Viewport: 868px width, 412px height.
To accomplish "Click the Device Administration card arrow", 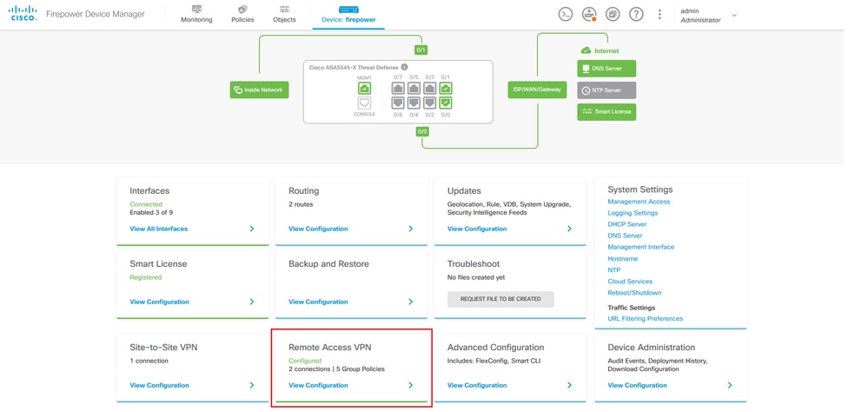I will pyautogui.click(x=730, y=385).
